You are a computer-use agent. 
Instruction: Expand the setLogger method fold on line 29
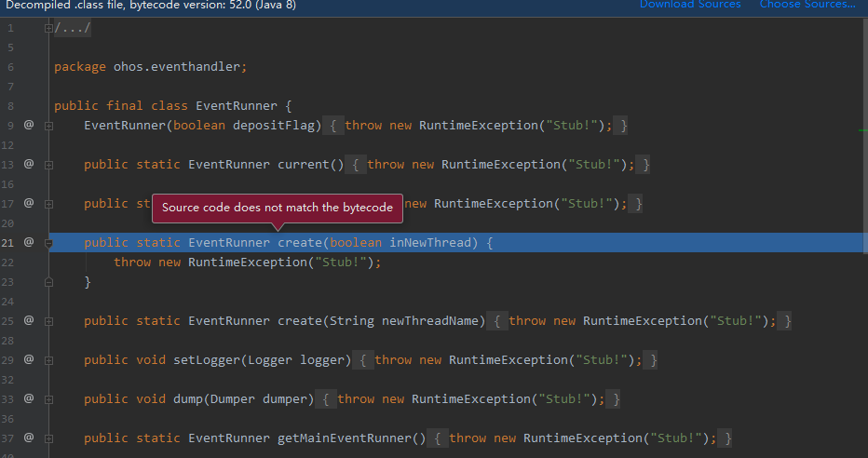48,359
